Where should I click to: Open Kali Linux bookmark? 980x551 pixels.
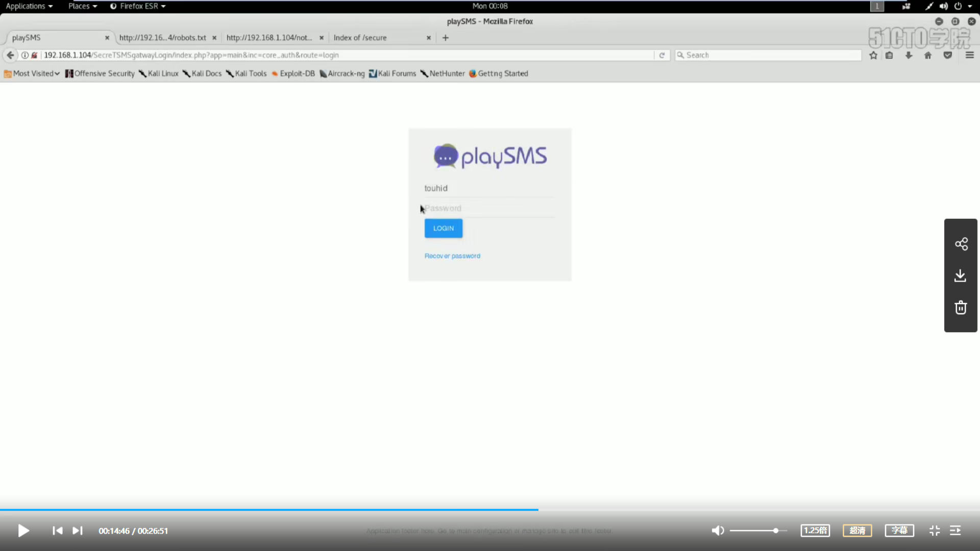pos(159,73)
